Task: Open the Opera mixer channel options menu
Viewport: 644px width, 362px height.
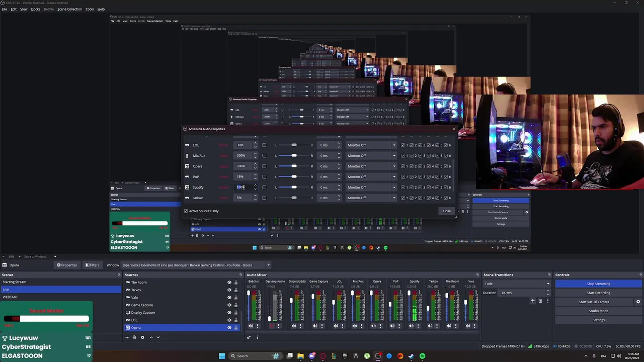Action: coord(380,326)
